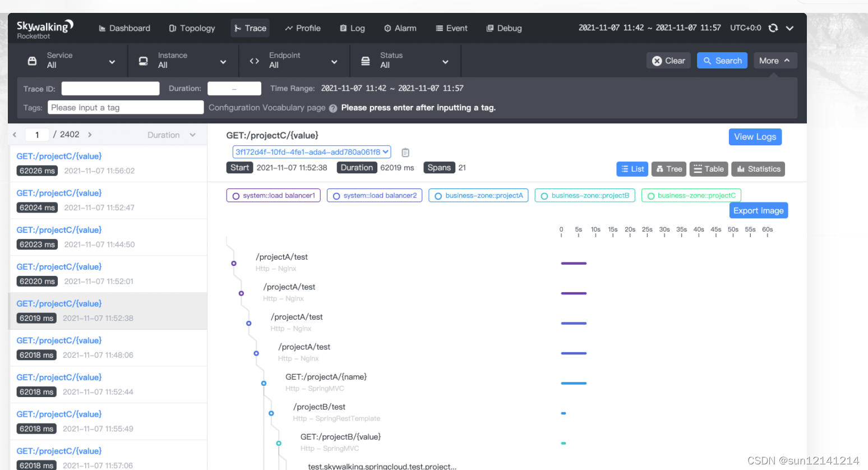Open the Service dropdown
This screenshot has height=470, width=868.
pyautogui.click(x=71, y=61)
